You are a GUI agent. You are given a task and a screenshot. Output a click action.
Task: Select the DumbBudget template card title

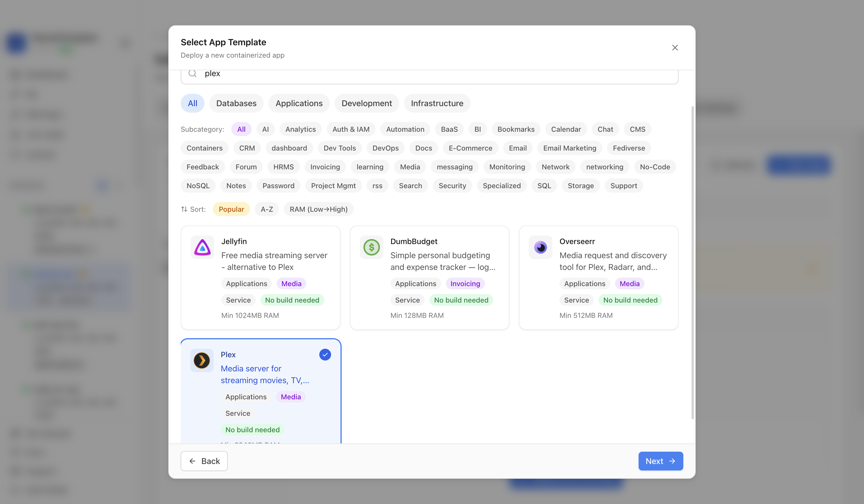point(414,241)
